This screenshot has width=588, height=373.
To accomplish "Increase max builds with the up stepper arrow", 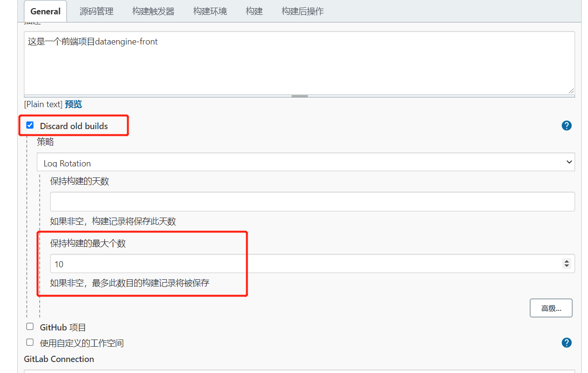I will (566, 261).
